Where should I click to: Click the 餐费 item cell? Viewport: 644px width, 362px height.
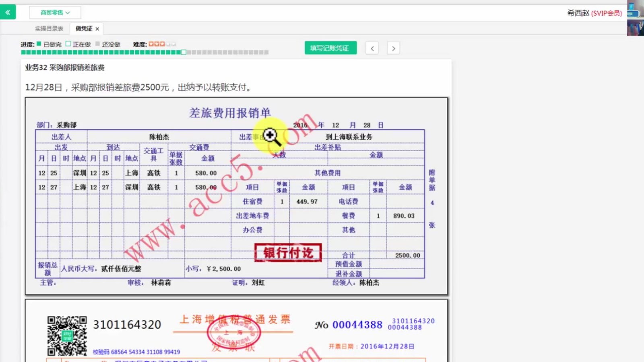(x=349, y=216)
